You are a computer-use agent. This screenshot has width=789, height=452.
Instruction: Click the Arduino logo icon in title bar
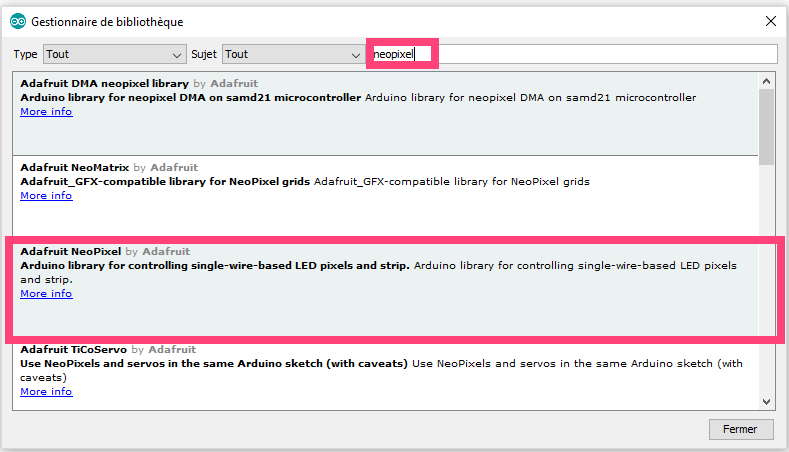18,21
